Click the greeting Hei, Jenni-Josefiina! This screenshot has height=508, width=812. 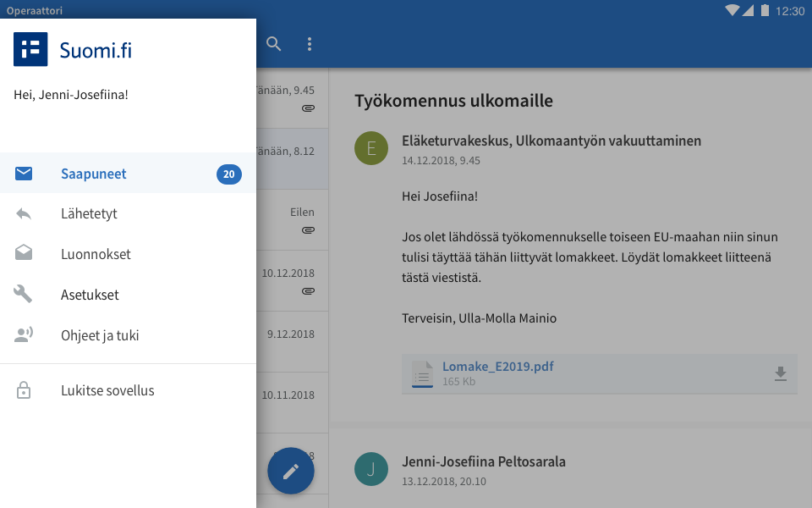click(x=71, y=95)
